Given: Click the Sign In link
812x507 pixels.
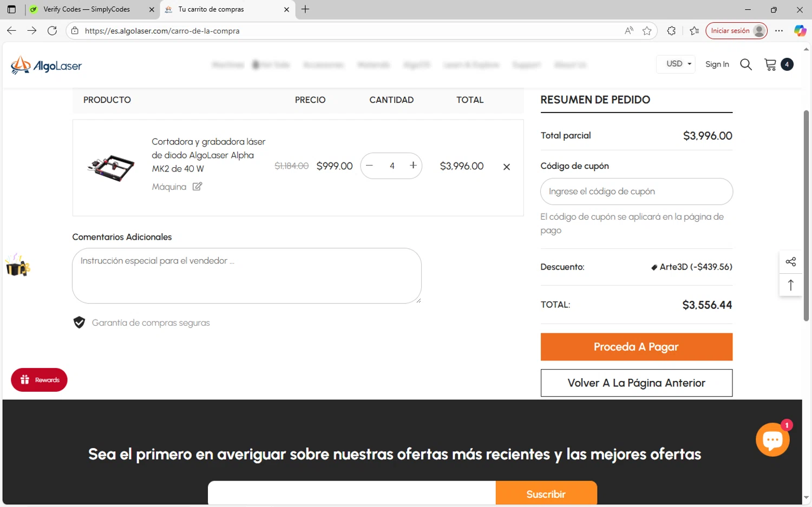Looking at the screenshot, I should 717,64.
